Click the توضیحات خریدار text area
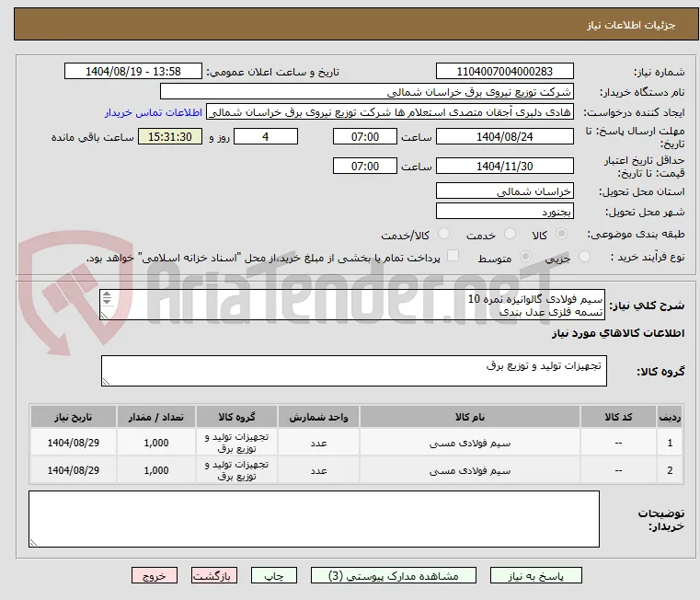The height and width of the screenshot is (600, 700). 314,519
